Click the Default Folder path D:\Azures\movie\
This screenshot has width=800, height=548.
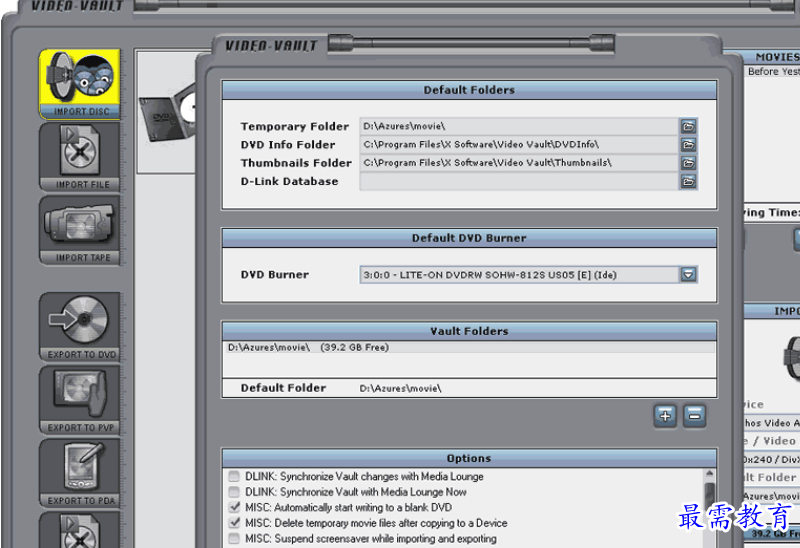401,388
